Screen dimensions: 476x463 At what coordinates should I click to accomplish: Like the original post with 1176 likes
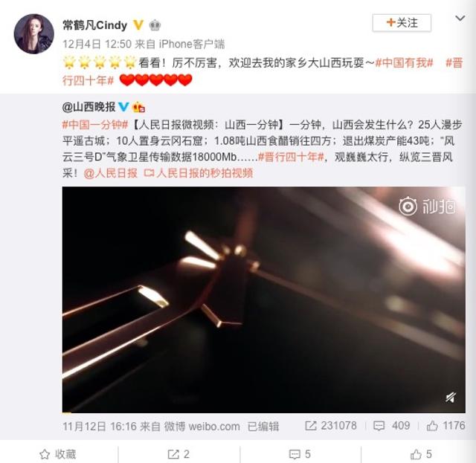446,426
